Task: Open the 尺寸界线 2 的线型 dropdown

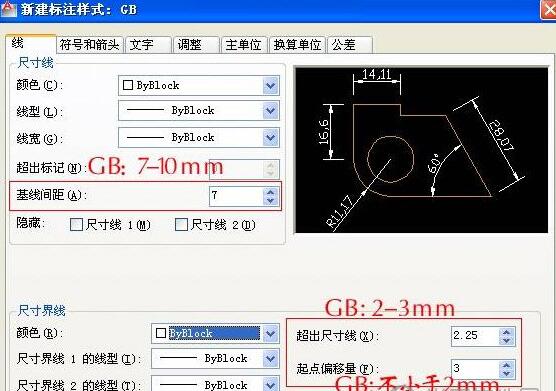Action: pos(215,384)
